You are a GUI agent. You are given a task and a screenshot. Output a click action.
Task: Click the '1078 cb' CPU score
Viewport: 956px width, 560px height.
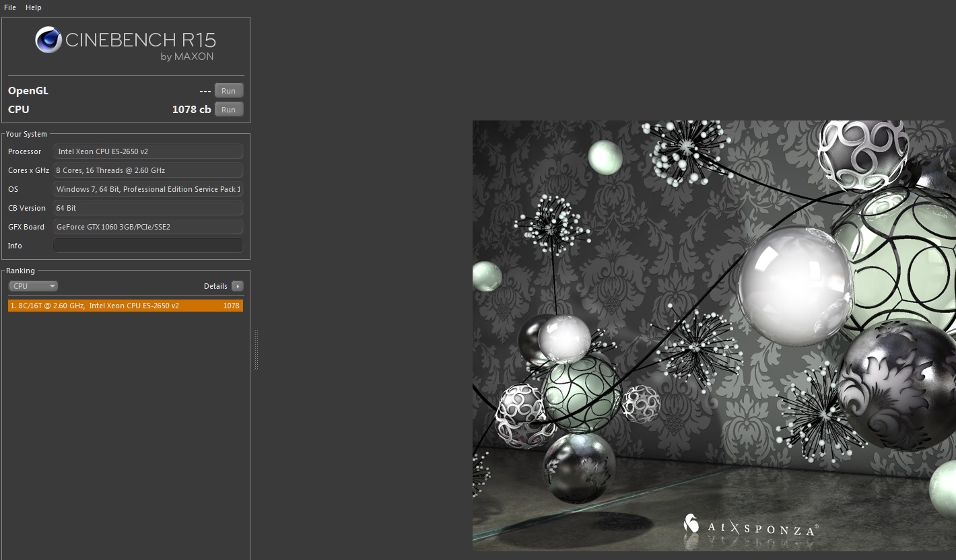tap(191, 110)
